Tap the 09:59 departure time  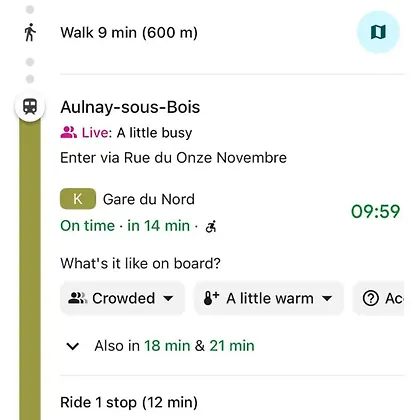tap(375, 211)
